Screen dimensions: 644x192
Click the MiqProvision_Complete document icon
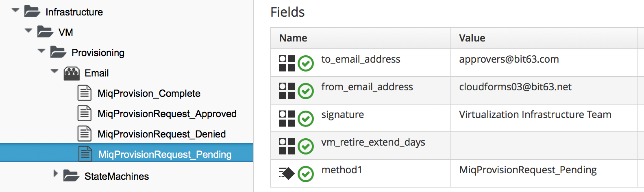click(84, 93)
